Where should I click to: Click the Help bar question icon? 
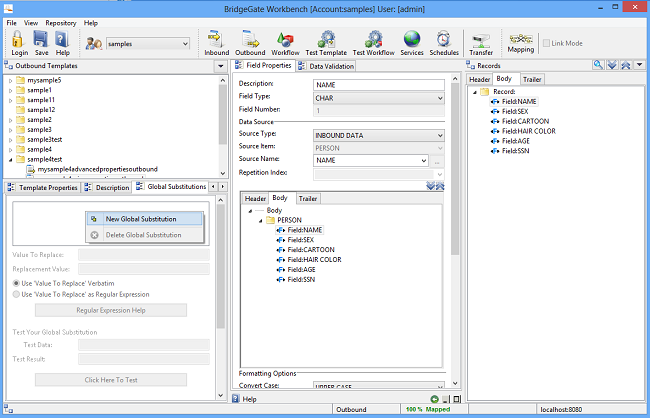(x=235, y=399)
